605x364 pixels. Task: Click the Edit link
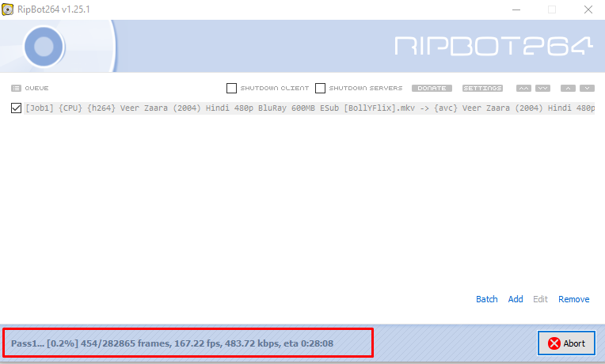[x=540, y=299]
